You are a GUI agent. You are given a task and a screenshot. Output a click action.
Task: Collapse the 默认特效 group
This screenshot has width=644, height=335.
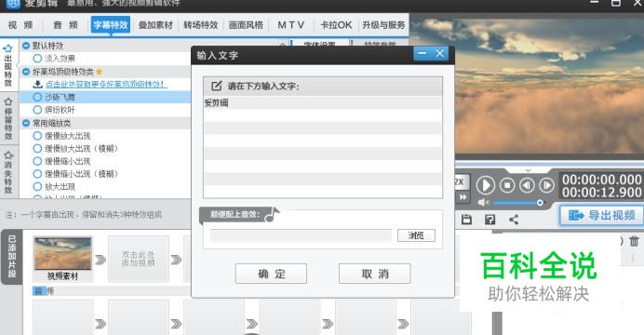tap(26, 46)
